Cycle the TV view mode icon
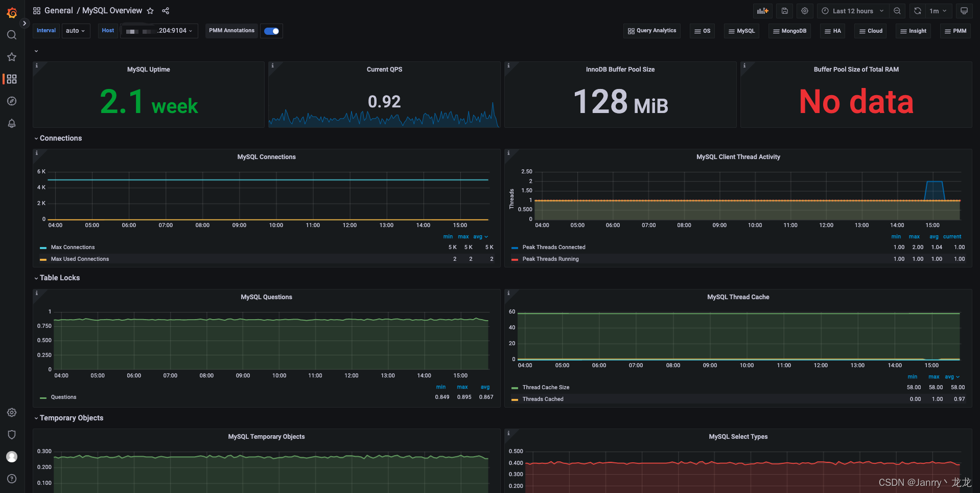The width and height of the screenshot is (980, 493). point(964,11)
